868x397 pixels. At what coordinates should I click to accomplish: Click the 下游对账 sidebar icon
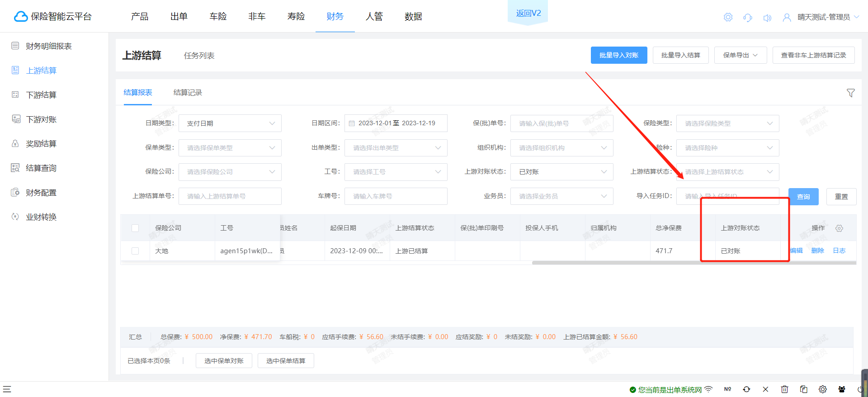click(x=16, y=119)
